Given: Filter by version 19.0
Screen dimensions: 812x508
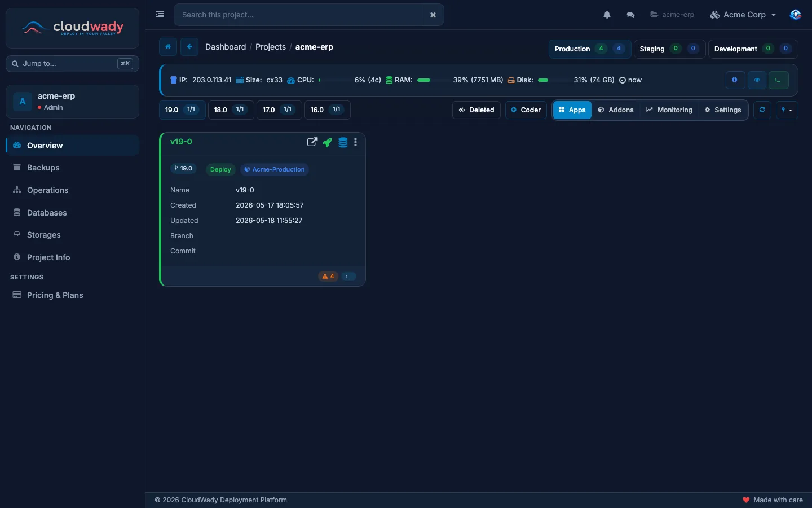Looking at the screenshot, I should (x=182, y=110).
